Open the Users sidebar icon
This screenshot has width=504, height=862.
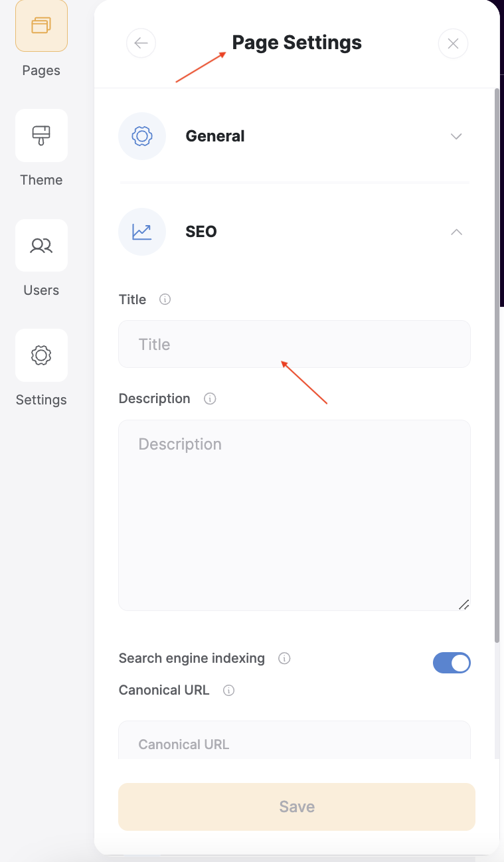[41, 246]
